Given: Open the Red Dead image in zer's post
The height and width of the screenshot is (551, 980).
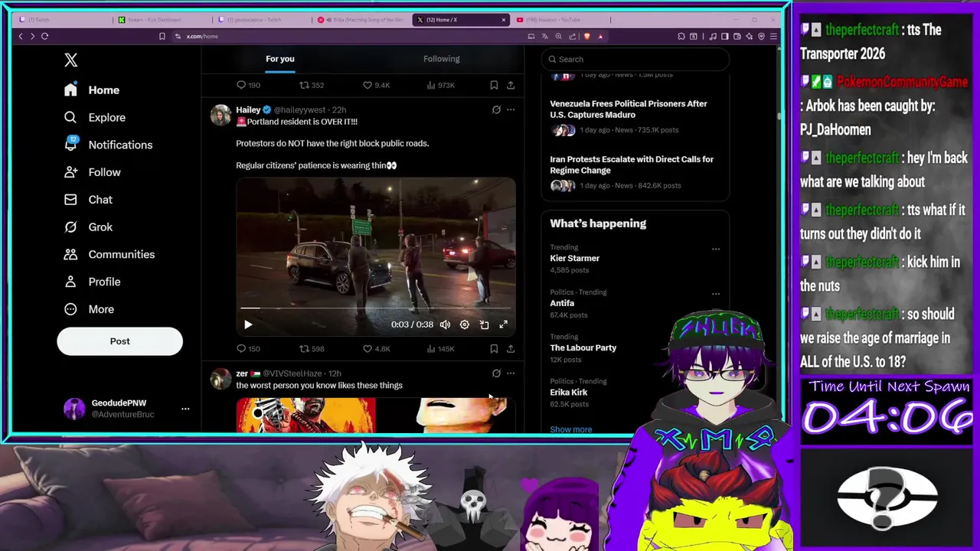Looking at the screenshot, I should click(305, 415).
